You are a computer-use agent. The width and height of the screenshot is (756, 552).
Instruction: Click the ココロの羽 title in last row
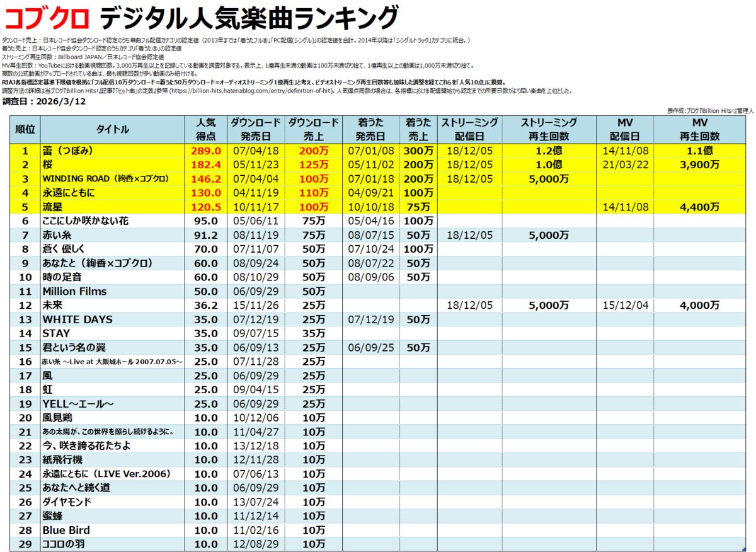coord(63,544)
